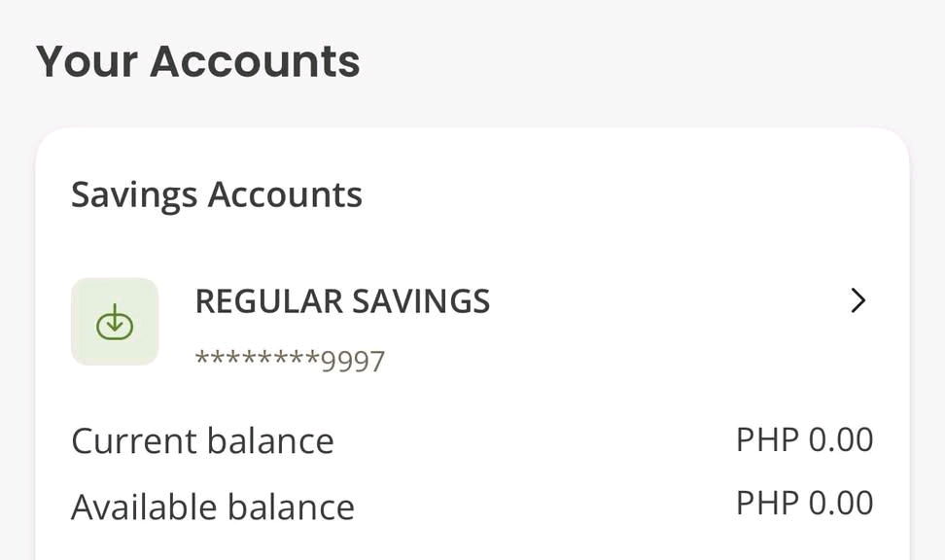The width and height of the screenshot is (945, 560).
Task: Click the word Current in Current balance
Action: (x=133, y=440)
